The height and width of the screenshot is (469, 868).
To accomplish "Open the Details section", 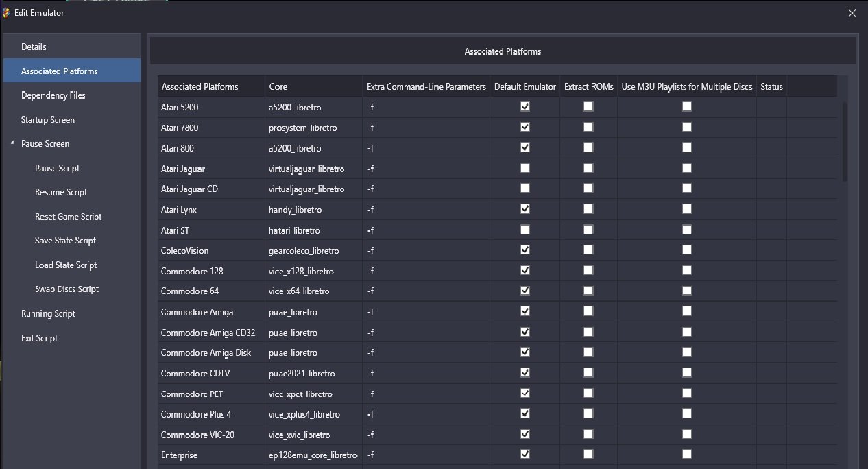I will pyautogui.click(x=72, y=47).
